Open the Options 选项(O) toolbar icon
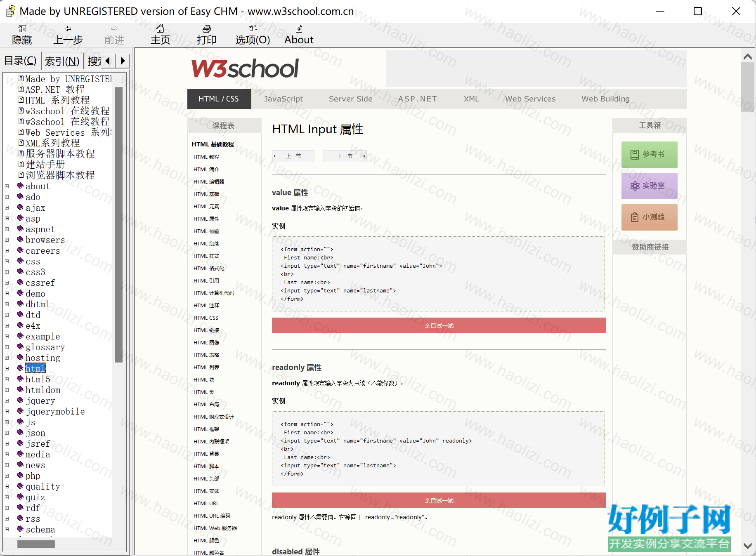This screenshot has width=756, height=556. [253, 28]
